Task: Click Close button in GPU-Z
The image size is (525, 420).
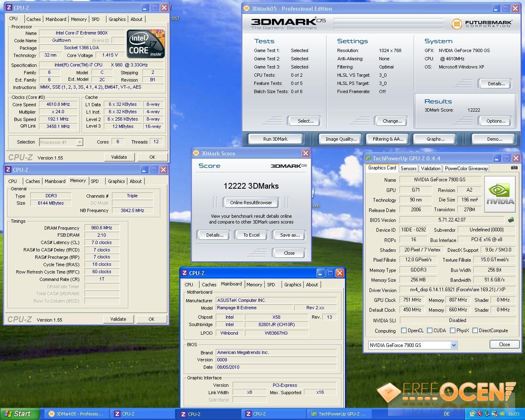Action: (x=504, y=345)
